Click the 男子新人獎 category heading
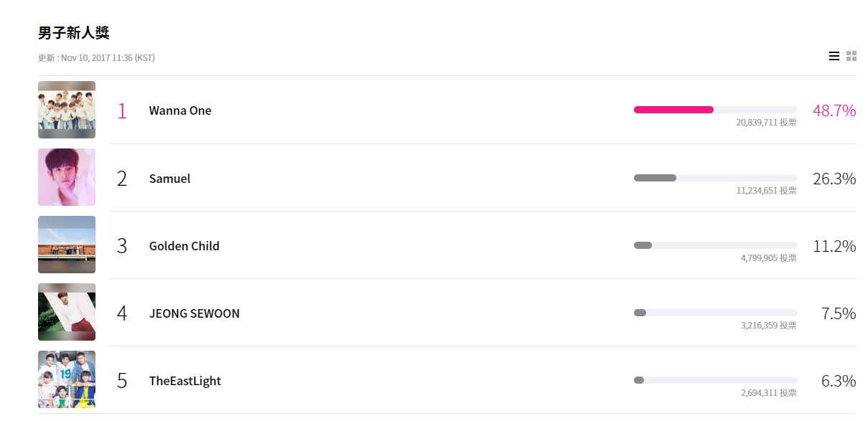Image resolution: width=868 pixels, height=421 pixels. 74,33
